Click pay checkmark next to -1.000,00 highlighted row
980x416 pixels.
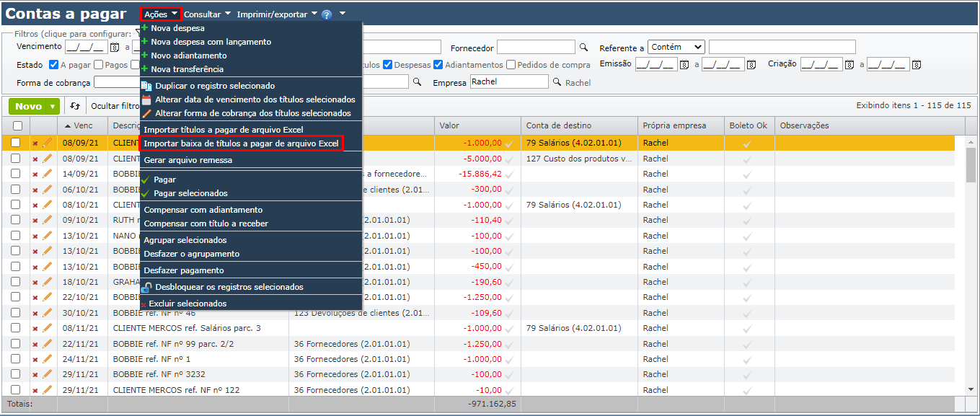[x=509, y=143]
